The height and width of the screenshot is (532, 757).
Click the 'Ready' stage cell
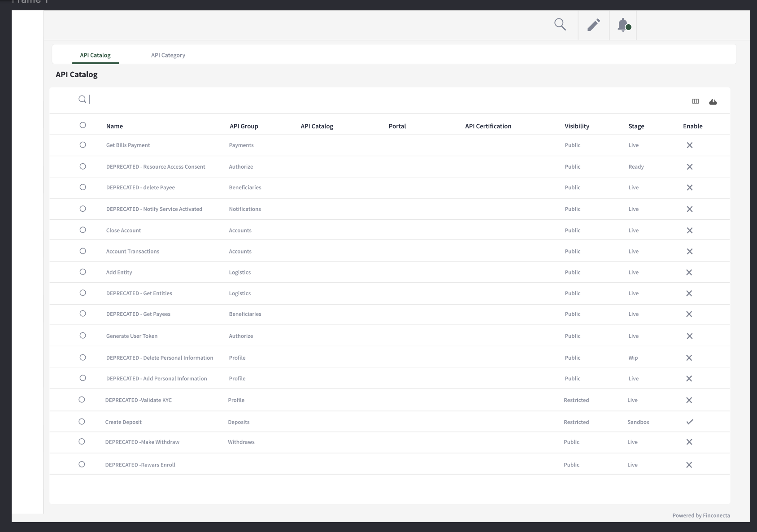(636, 167)
